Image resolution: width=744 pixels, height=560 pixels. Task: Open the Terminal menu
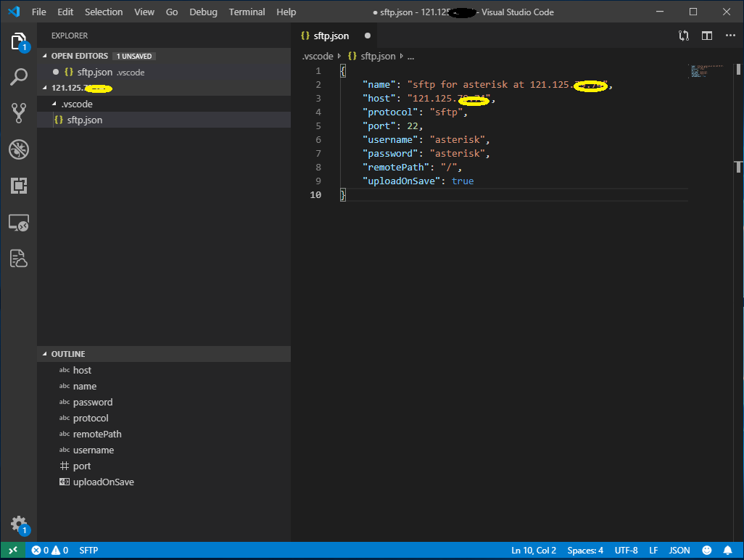[x=247, y=12]
